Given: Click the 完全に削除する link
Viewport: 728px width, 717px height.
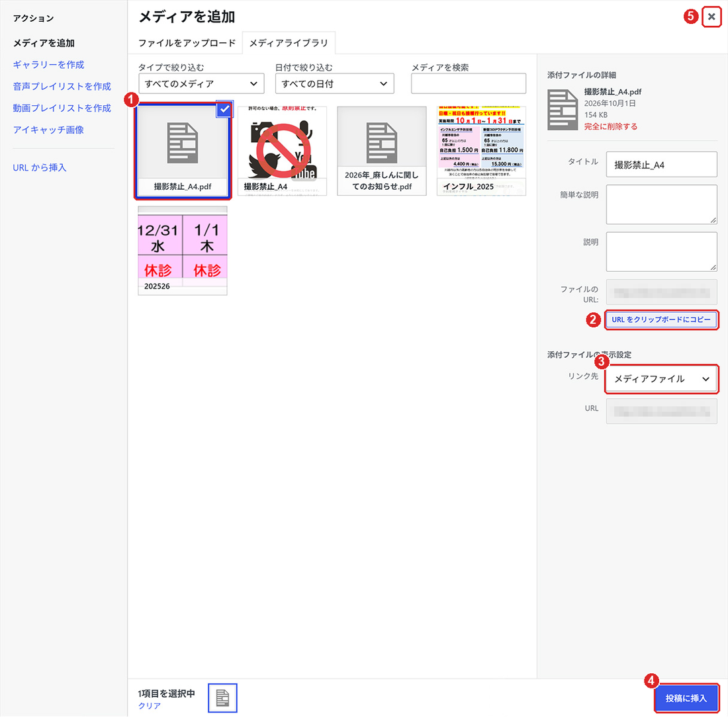Looking at the screenshot, I should [611, 126].
